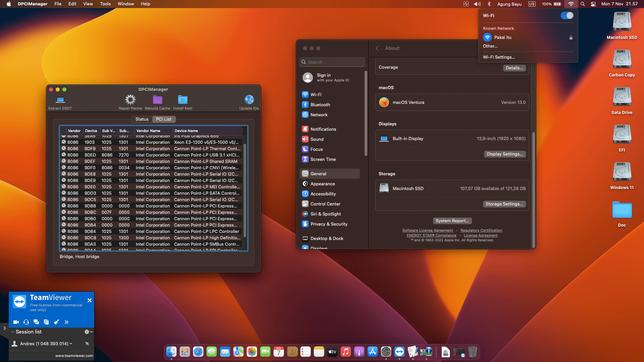Open the TeamViewer file transfer icon

tap(46, 322)
